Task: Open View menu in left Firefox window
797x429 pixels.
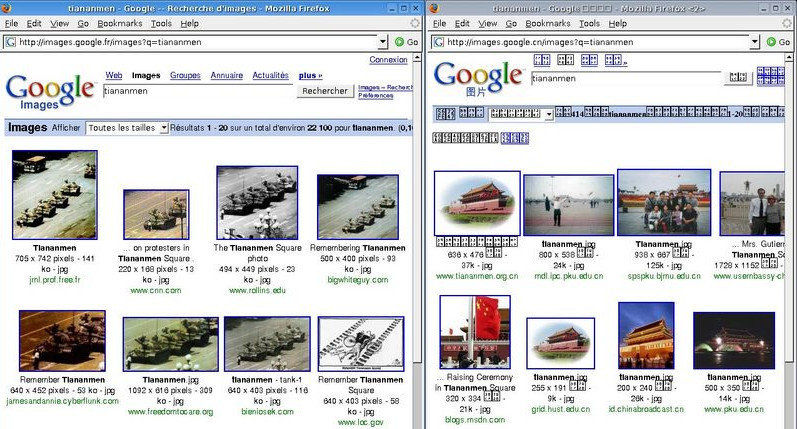Action: point(59,23)
